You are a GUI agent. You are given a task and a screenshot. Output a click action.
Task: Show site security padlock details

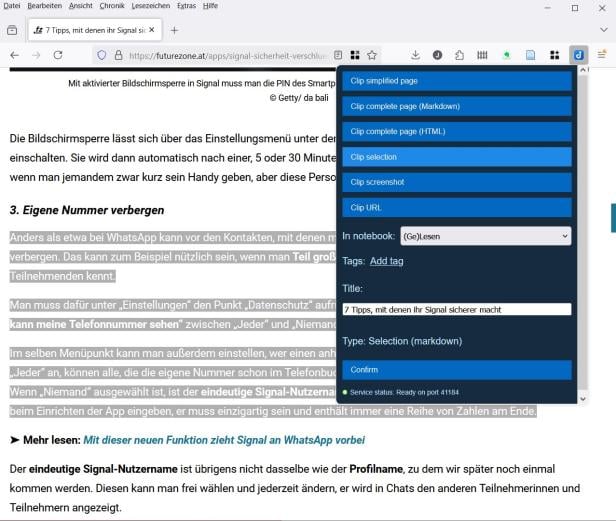tap(118, 55)
